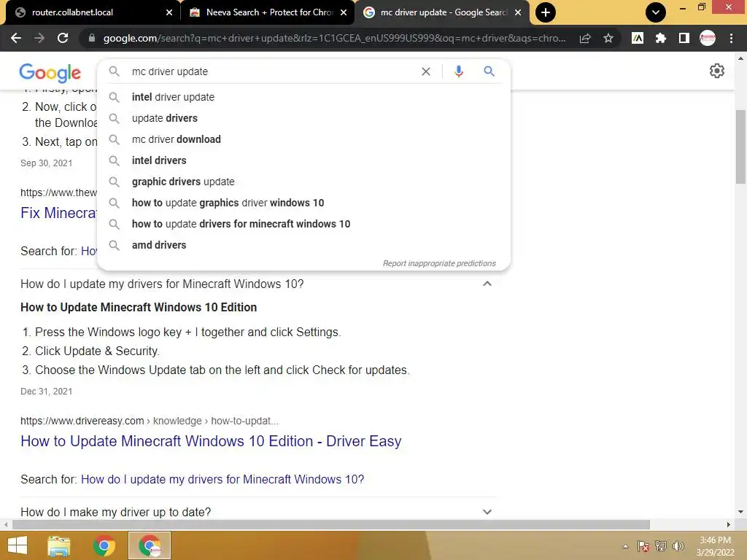Click the lock icon in address bar
The height and width of the screenshot is (560, 747).
coord(91,38)
